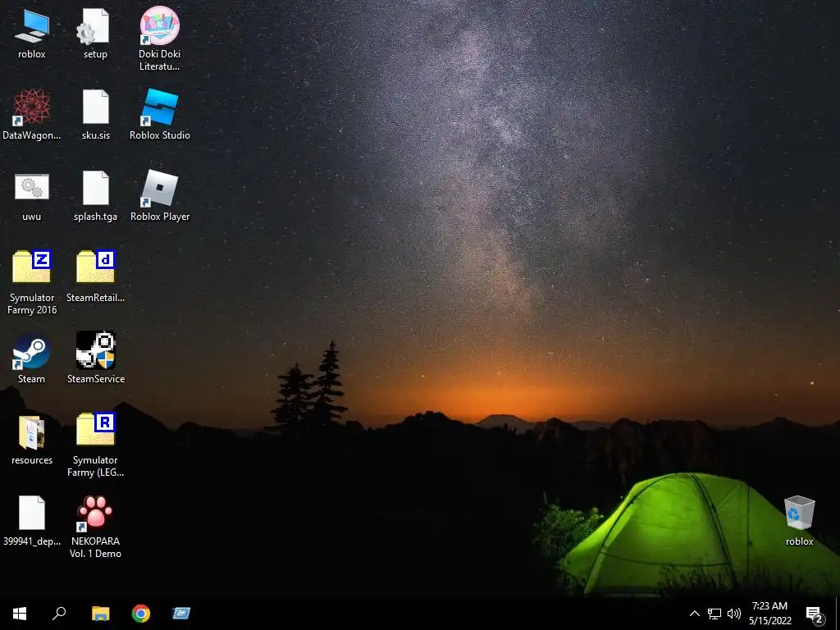Open the volume speaker tray icon

734,614
